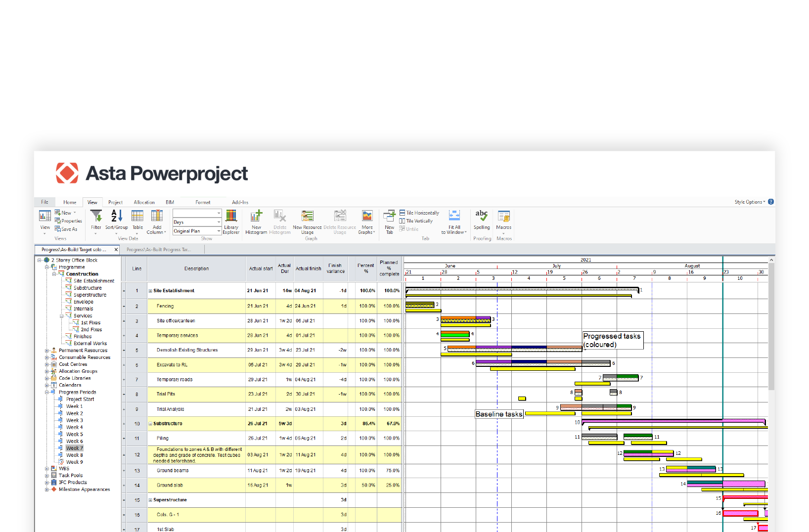Click the Actual start column header
Screen dimensions: 809x532
(261, 268)
